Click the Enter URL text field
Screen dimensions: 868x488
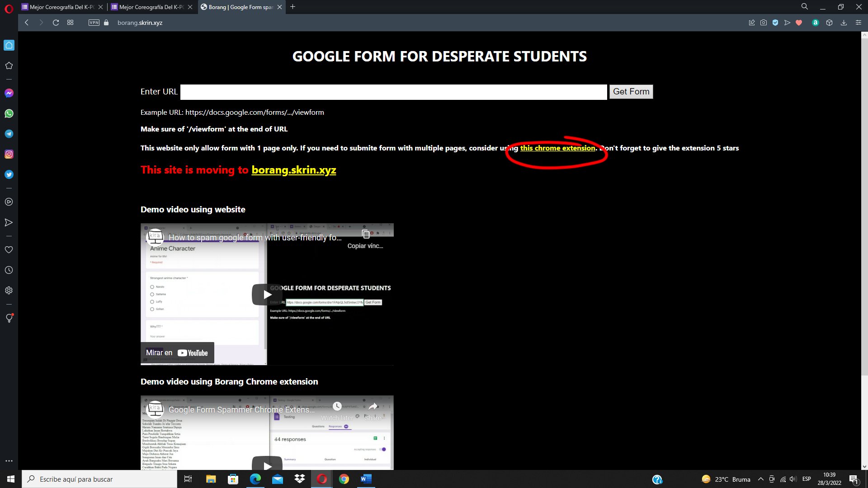pos(393,92)
